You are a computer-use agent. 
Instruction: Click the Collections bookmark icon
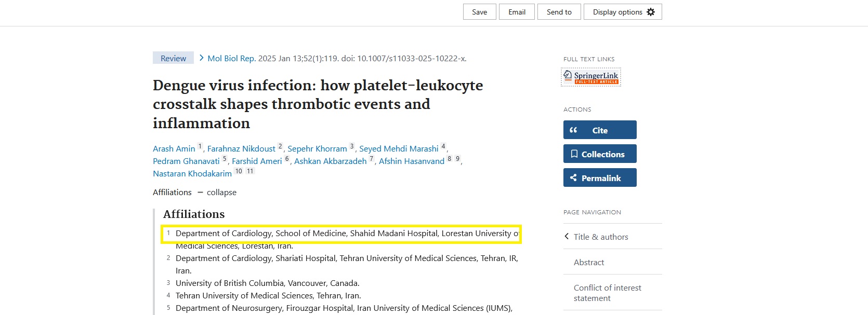(574, 154)
